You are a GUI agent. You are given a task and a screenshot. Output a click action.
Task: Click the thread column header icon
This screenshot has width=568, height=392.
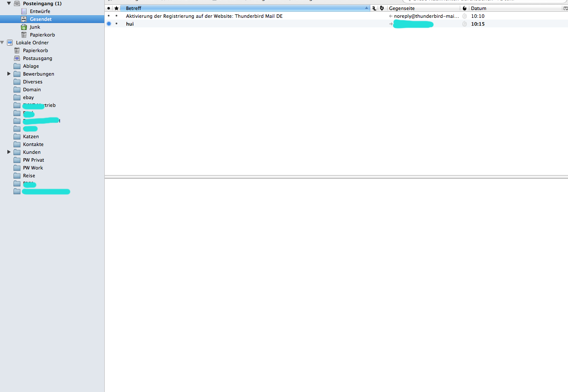(374, 8)
